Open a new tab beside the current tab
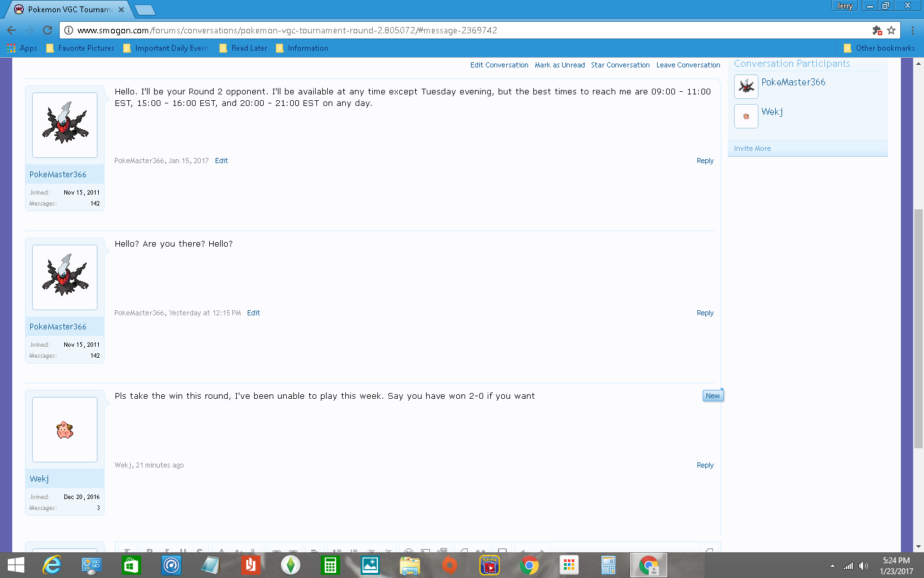This screenshot has width=924, height=578. [x=145, y=10]
